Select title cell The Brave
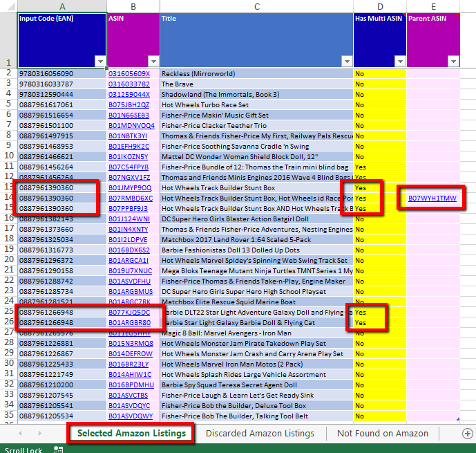The image size is (476, 453). tap(256, 84)
